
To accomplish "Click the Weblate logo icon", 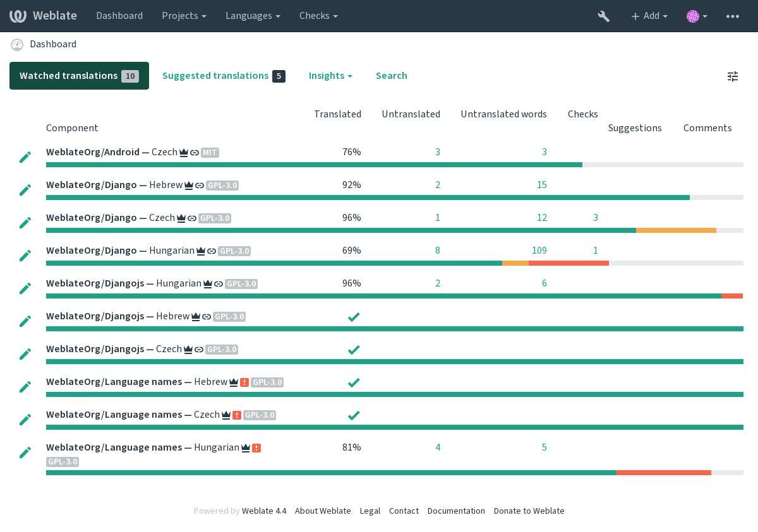I will 18,16.
